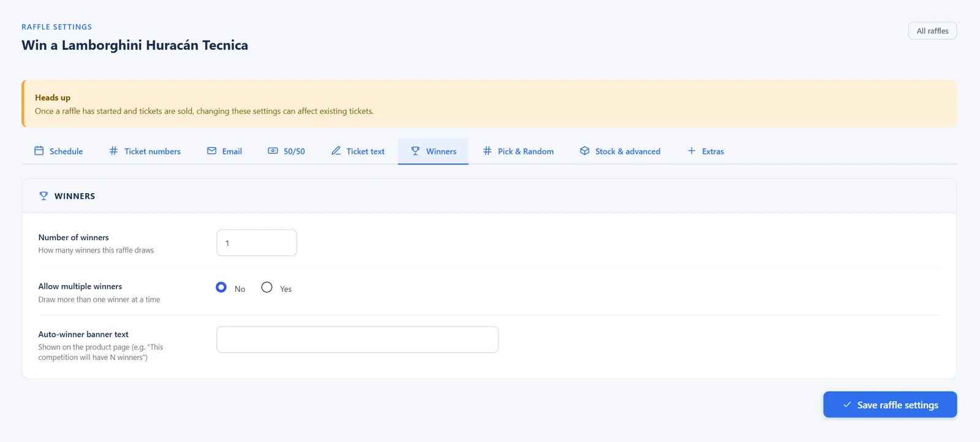The height and width of the screenshot is (442, 980).
Task: Click the envelope icon on Email tab
Action: [211, 151]
